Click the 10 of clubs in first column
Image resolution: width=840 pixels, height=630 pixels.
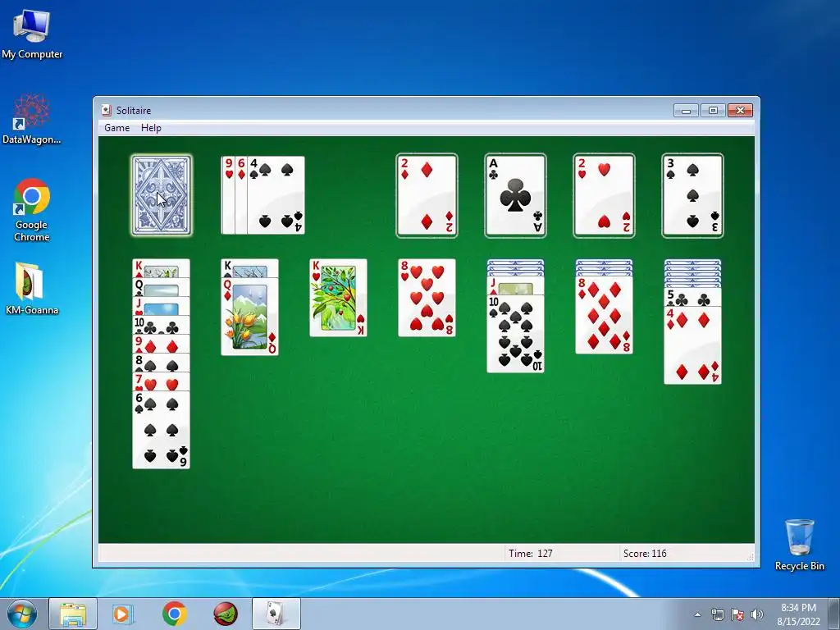click(x=162, y=325)
